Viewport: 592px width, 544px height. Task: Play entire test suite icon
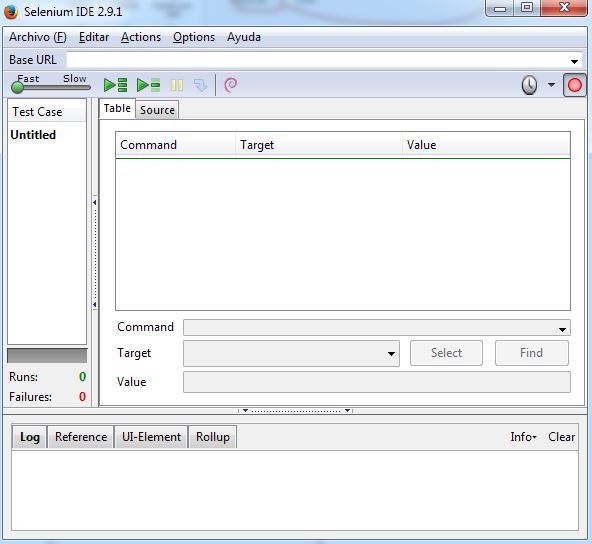[116, 85]
